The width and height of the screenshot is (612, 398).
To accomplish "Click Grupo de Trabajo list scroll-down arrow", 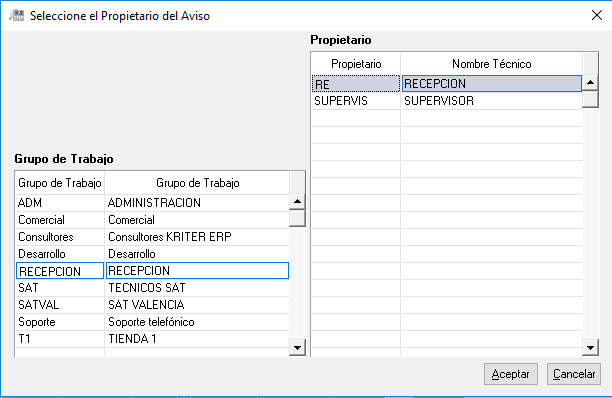I will [297, 348].
